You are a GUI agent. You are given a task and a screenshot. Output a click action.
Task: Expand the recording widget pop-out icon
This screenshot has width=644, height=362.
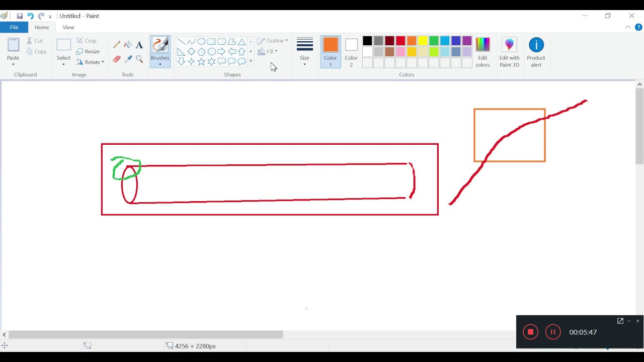(620, 321)
